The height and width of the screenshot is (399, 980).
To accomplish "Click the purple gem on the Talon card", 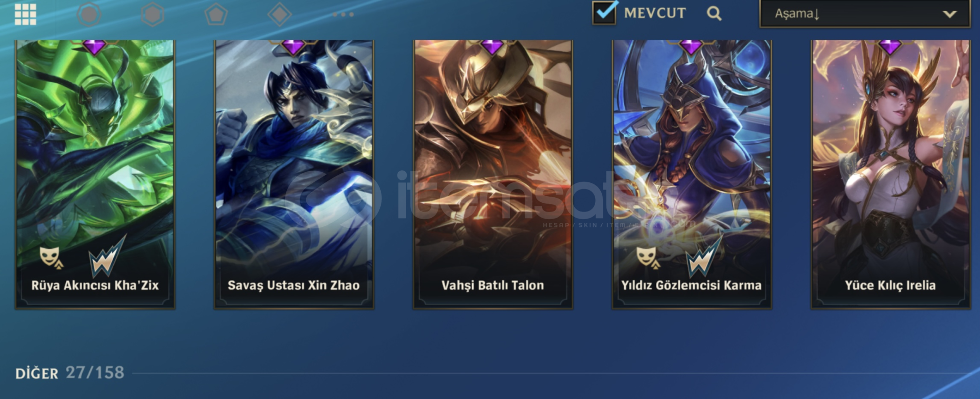I will (x=493, y=47).
